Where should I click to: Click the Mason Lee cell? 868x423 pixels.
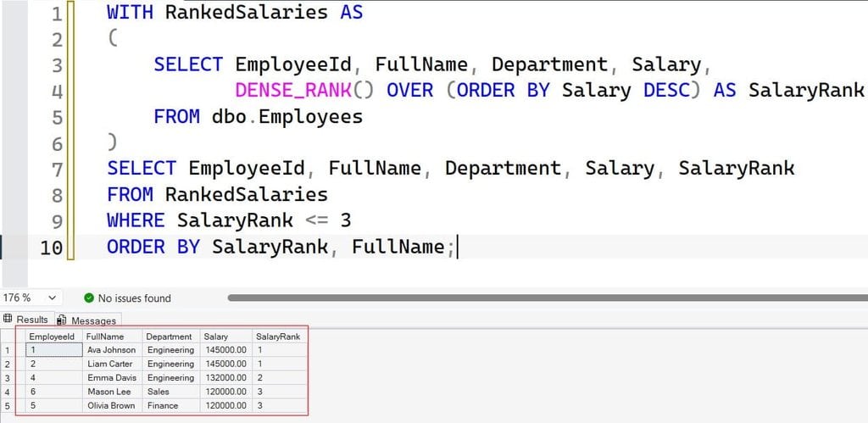point(113,392)
